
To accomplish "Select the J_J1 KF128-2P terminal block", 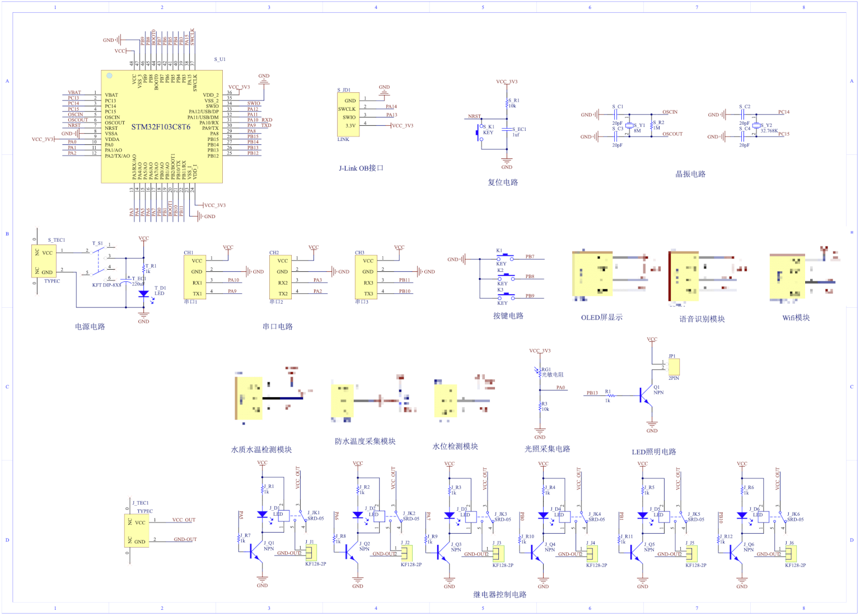I will tap(311, 553).
